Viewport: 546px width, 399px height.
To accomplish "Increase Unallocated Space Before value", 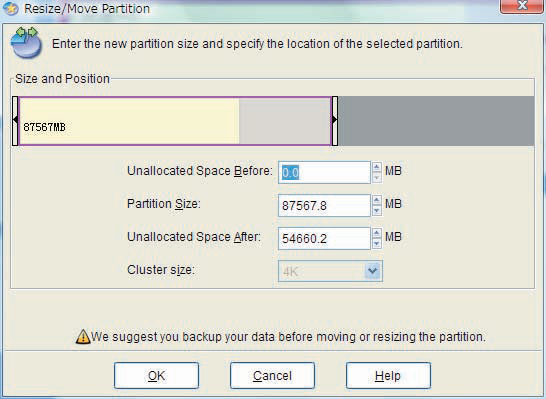I will [376, 167].
